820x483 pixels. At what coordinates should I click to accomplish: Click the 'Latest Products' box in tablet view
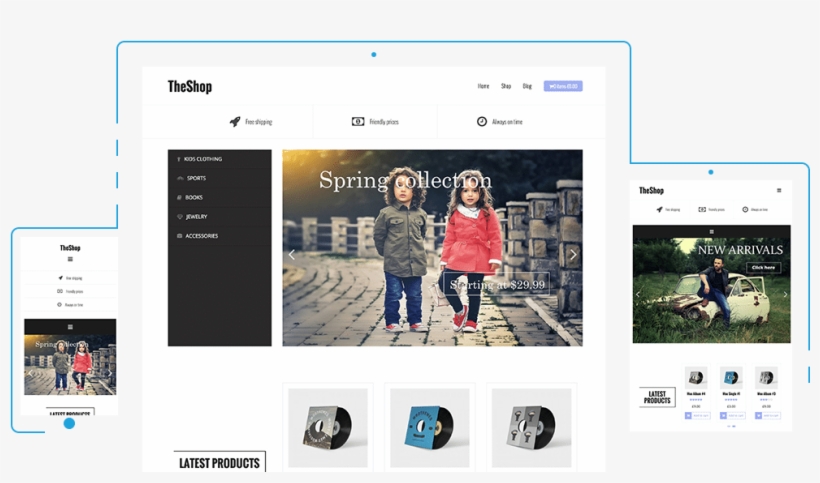tap(657, 397)
